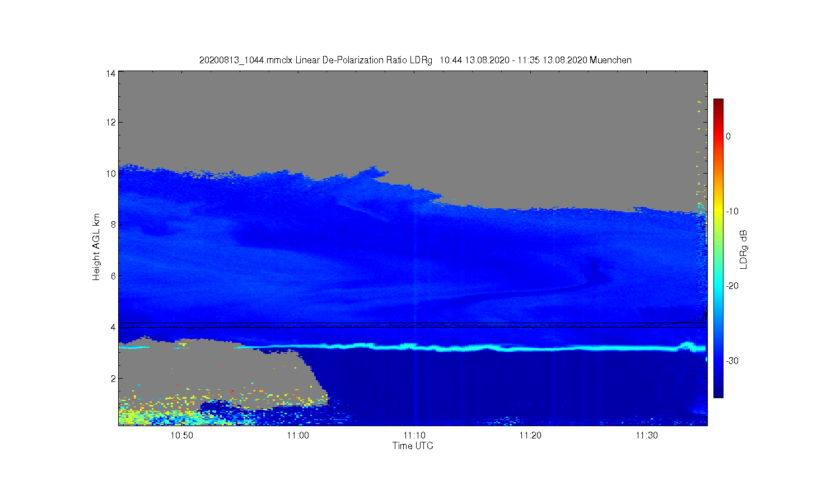Click the 10:50 time axis label
Image resolution: width=840 pixels, height=504 pixels.
click(182, 435)
